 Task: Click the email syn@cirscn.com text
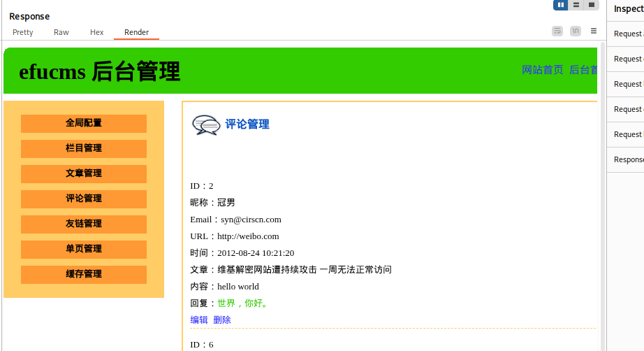[x=251, y=220]
